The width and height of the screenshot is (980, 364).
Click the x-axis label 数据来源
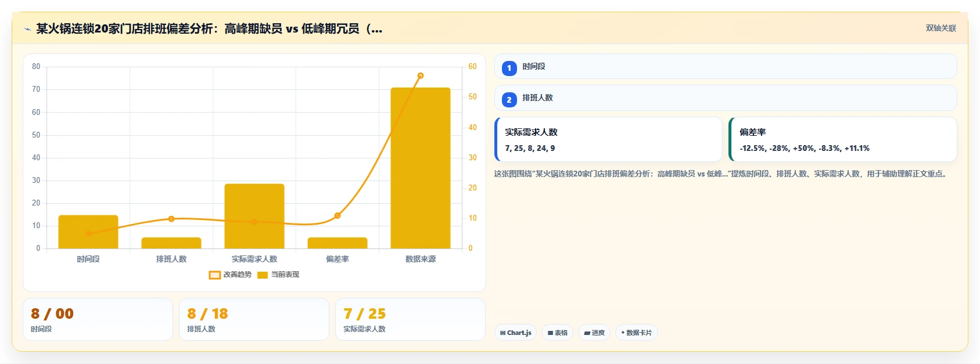pyautogui.click(x=421, y=259)
